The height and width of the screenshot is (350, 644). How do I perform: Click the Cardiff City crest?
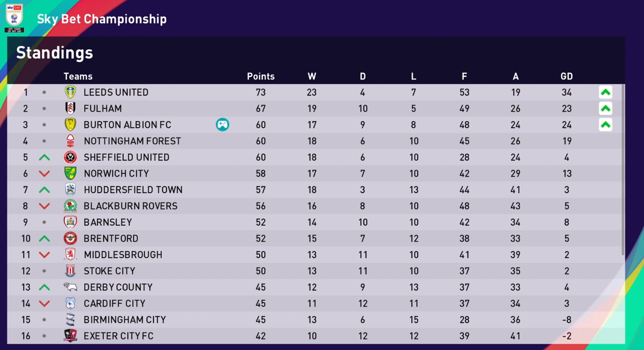pyautogui.click(x=70, y=303)
